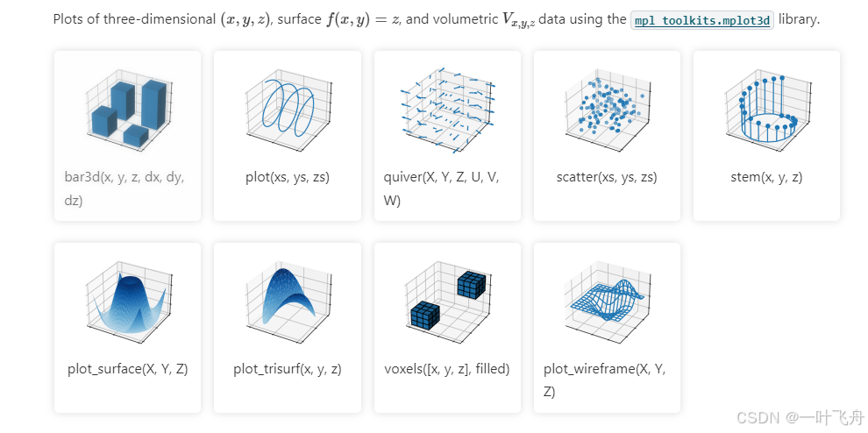868x433 pixels.
Task: Click the voxels([x, y, z], filled) caption
Action: pyautogui.click(x=447, y=369)
